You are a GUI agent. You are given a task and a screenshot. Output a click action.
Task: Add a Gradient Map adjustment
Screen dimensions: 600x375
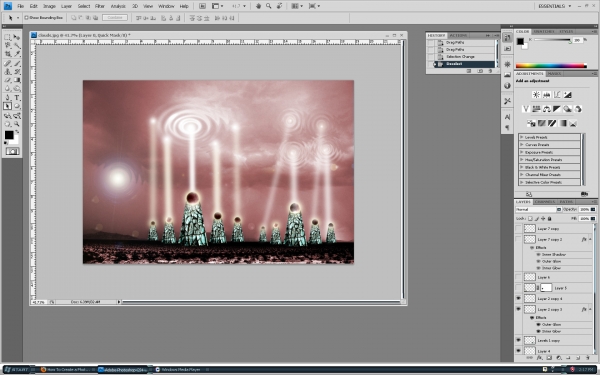pyautogui.click(x=562, y=123)
